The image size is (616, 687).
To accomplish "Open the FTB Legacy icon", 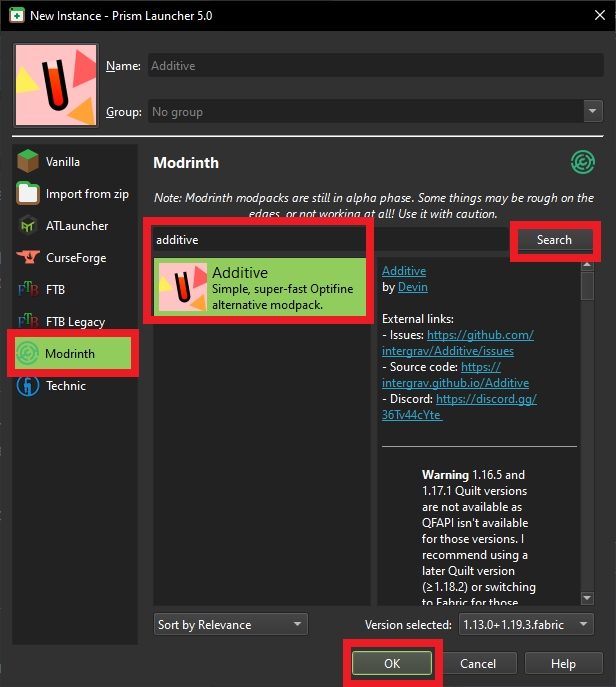I will [x=28, y=321].
